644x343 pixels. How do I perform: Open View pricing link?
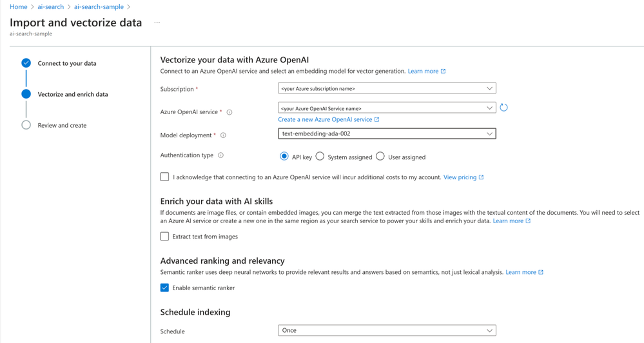click(463, 177)
